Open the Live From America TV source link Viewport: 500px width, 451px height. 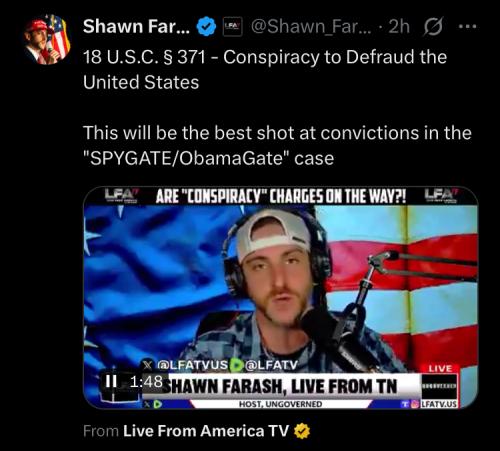(206, 431)
